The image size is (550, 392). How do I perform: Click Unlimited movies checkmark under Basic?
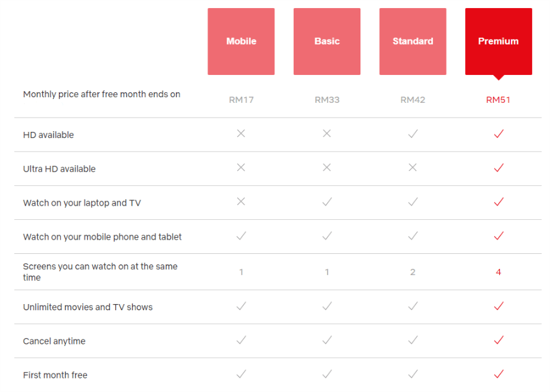[x=327, y=306]
